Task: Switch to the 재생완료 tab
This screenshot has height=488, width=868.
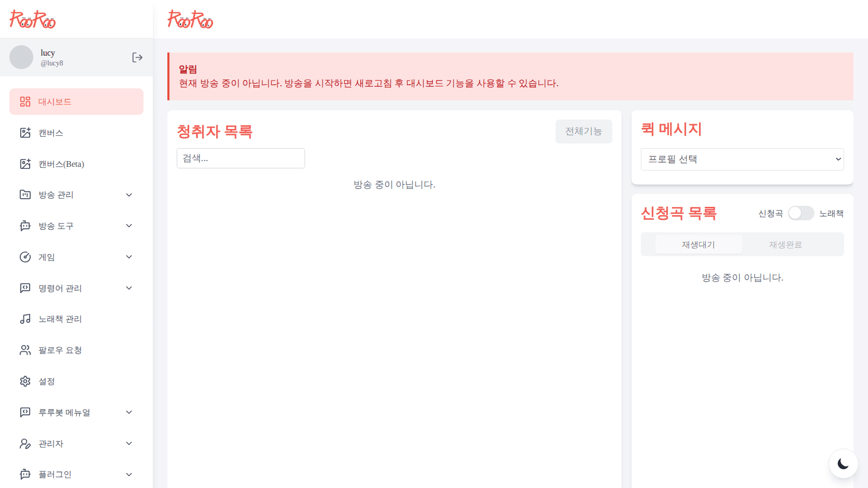Action: pos(785,244)
